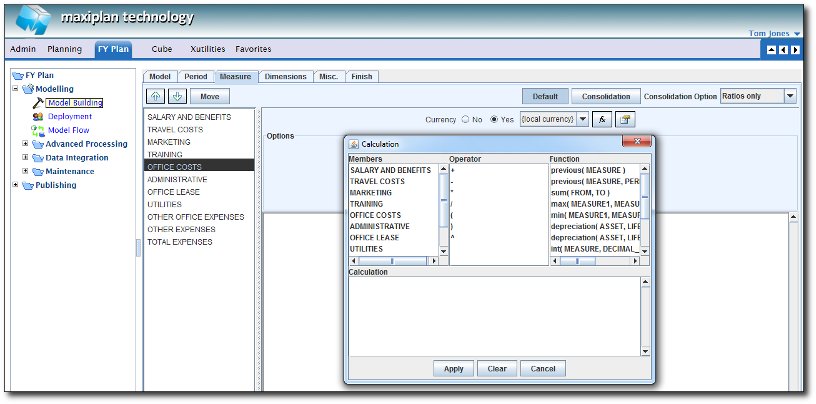Click the left arrow navigation icon

783,49
